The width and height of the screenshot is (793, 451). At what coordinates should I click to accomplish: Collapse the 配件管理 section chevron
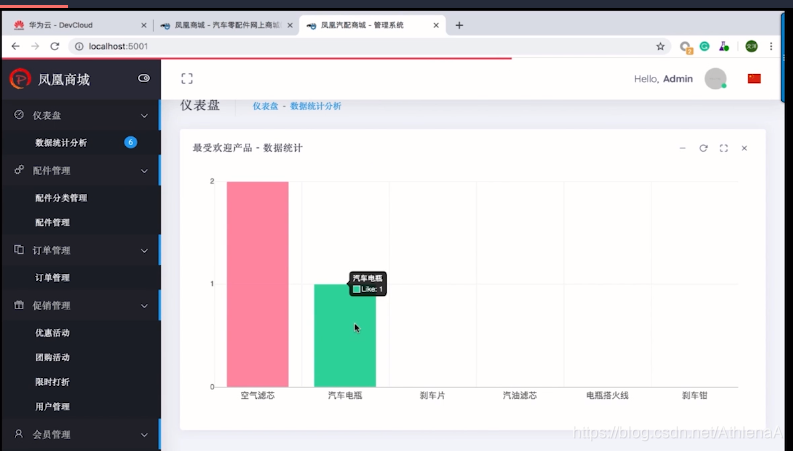pos(144,171)
